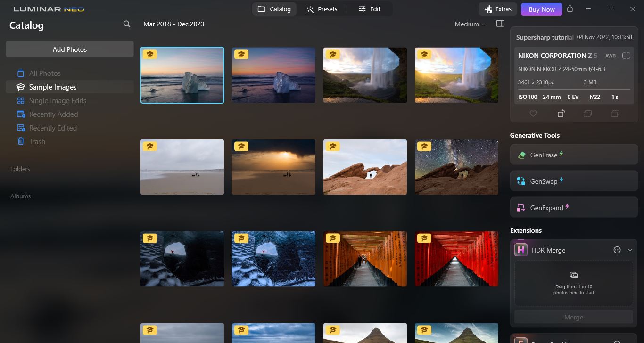This screenshot has height=343, width=644.
Task: Click the All Photos icon in sidebar
Action: [21, 73]
